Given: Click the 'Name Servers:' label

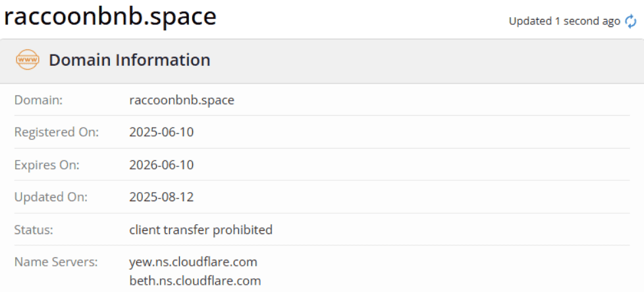Looking at the screenshot, I should 56,262.
